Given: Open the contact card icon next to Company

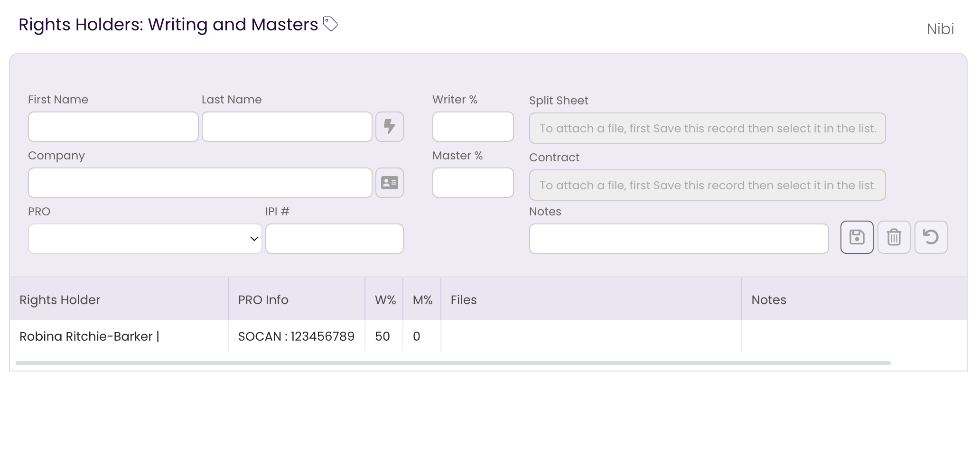Looking at the screenshot, I should 390,183.
